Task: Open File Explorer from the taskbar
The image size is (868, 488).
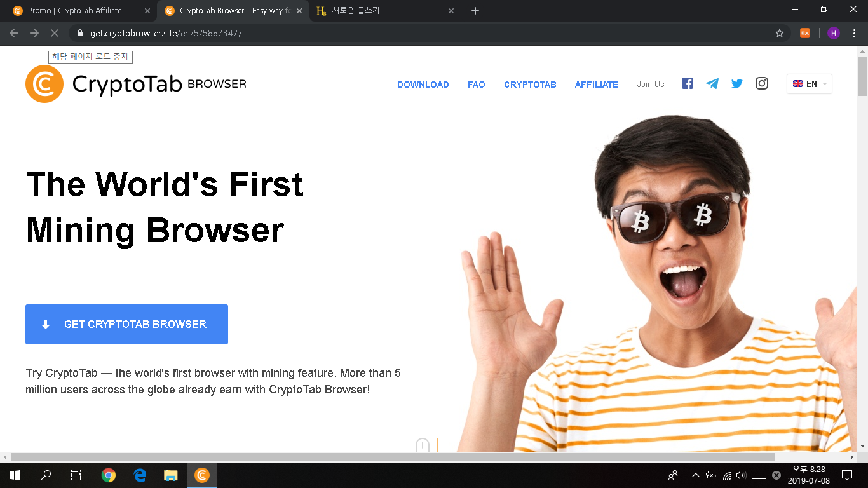Action: (171, 475)
